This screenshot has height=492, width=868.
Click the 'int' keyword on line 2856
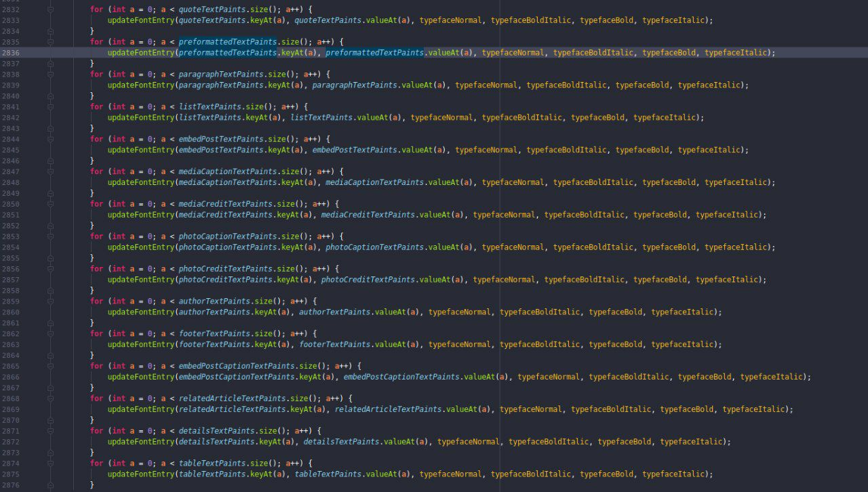pos(118,269)
